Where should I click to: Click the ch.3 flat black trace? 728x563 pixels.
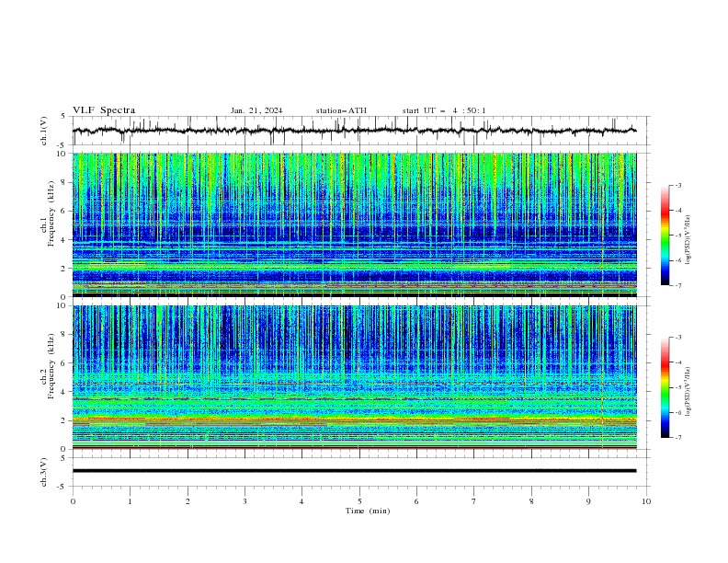(354, 471)
